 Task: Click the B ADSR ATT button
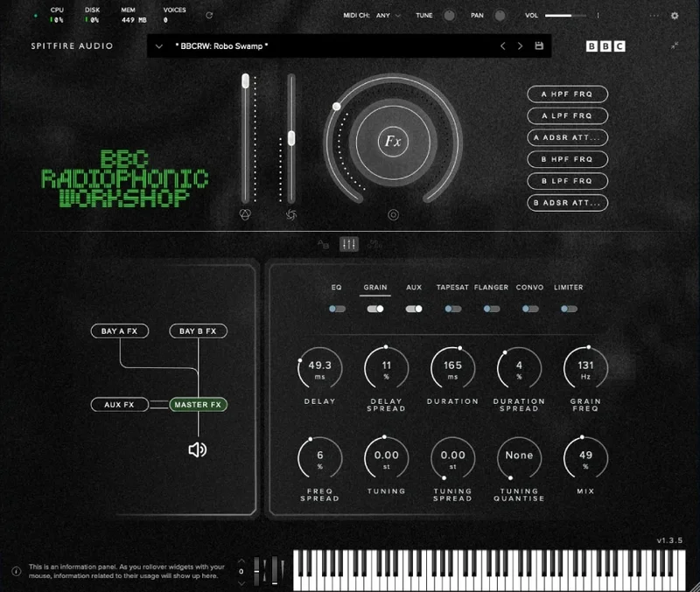coord(567,203)
